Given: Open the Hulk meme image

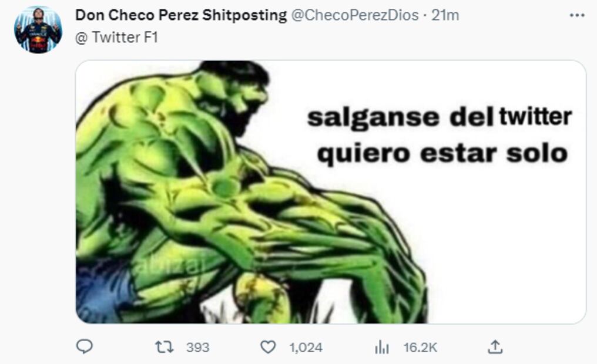Looking at the screenshot, I should (x=330, y=192).
